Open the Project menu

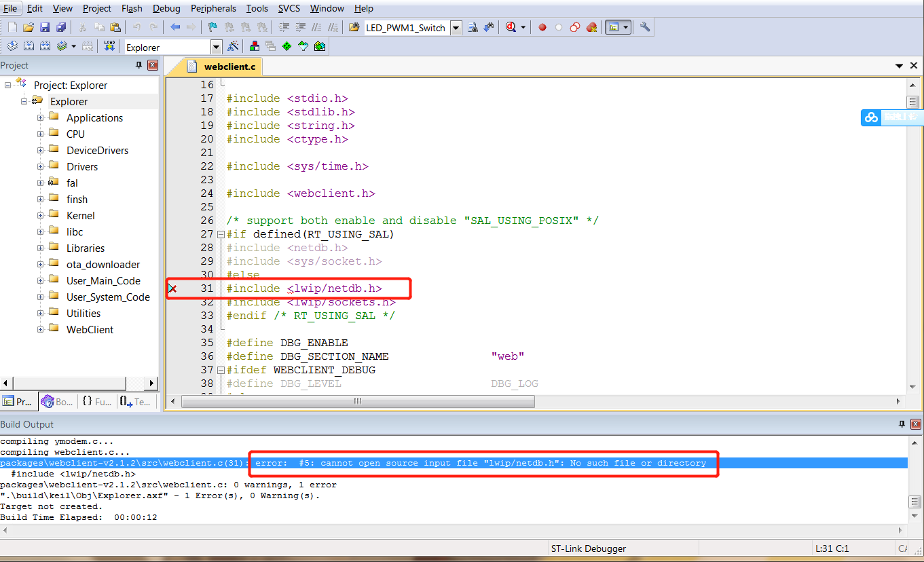(97, 8)
